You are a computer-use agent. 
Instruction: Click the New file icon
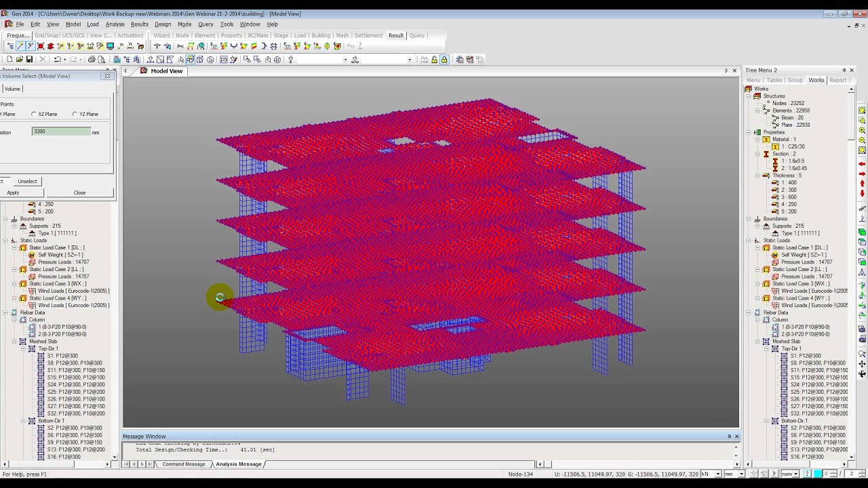[x=10, y=60]
